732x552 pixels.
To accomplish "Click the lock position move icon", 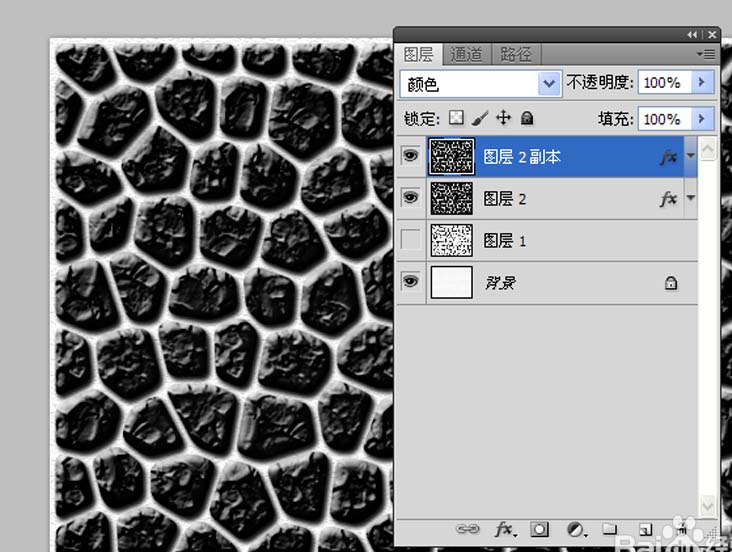I will [503, 118].
